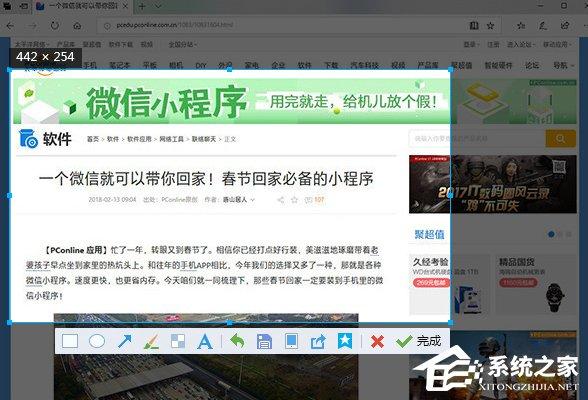Expand 进入论坛 dropdown in top bar
588x400 pixels.
pyautogui.click(x=521, y=44)
